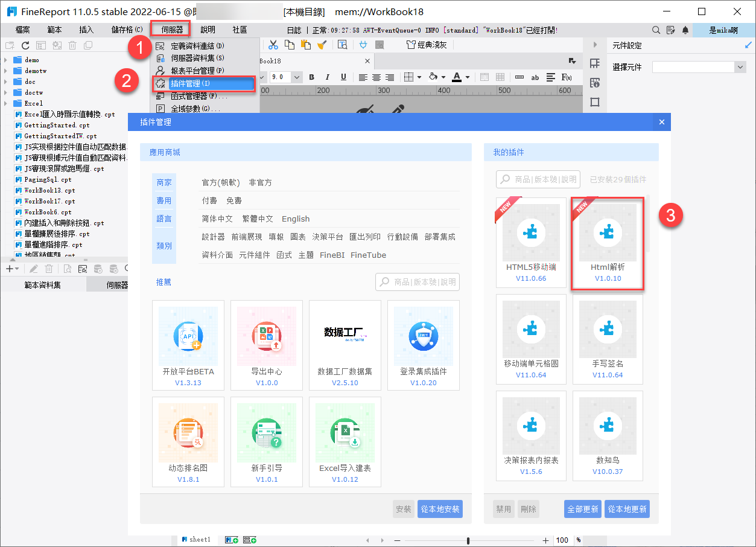Viewport: 756px width, 547px height.
Task: Select the Cut tool in the toolbar
Action: pos(274,45)
